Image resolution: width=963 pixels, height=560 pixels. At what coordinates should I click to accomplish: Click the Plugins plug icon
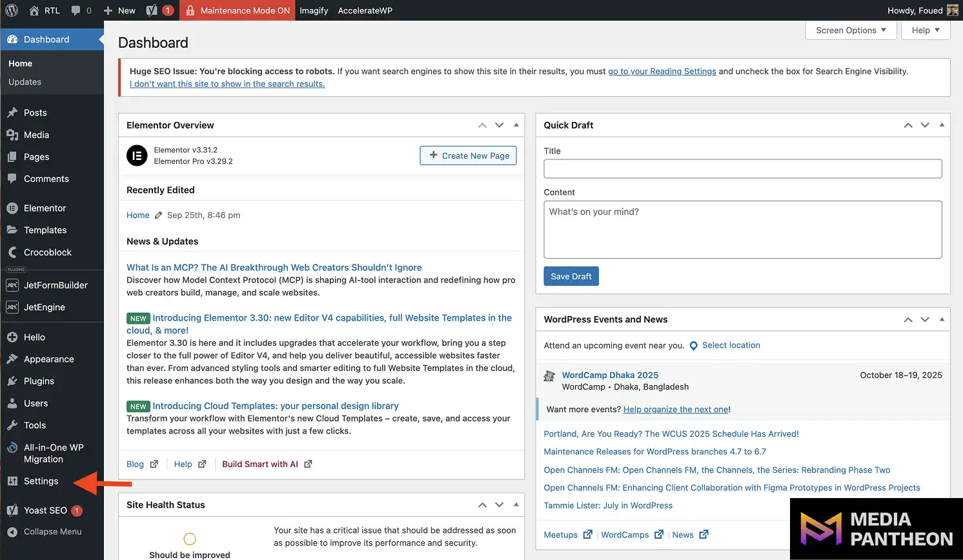[x=12, y=381]
